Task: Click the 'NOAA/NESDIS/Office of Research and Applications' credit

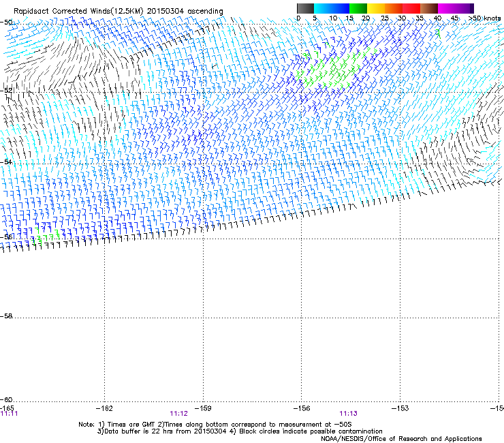Action: point(401,438)
